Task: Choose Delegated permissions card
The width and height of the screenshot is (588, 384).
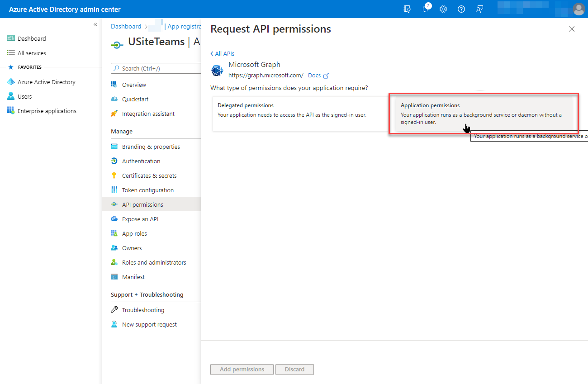Action: pos(299,114)
